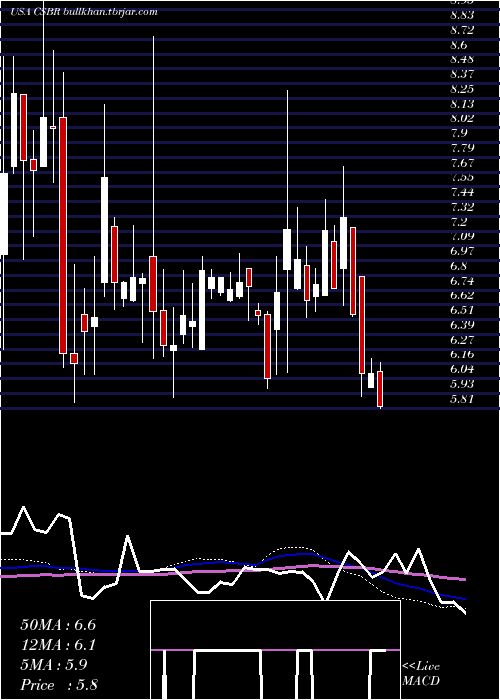Click the 'MACD' label
This screenshot has width=500, height=700.
pyautogui.click(x=421, y=681)
